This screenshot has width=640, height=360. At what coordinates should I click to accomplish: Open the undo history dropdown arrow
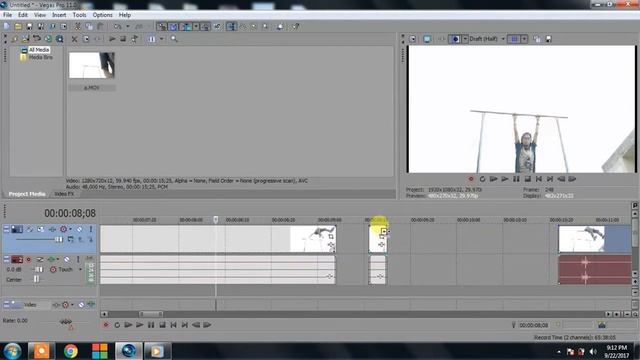coord(128,27)
